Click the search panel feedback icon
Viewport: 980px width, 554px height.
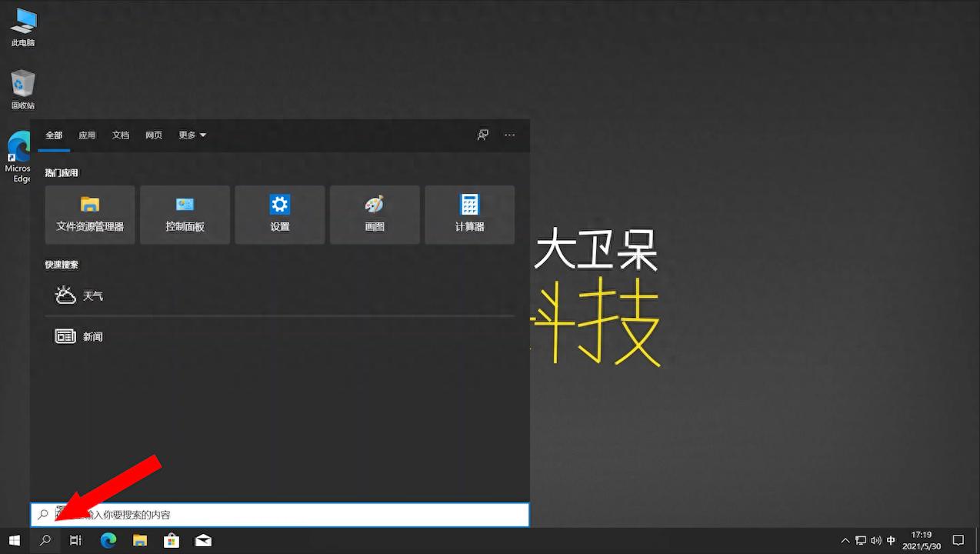coord(483,135)
